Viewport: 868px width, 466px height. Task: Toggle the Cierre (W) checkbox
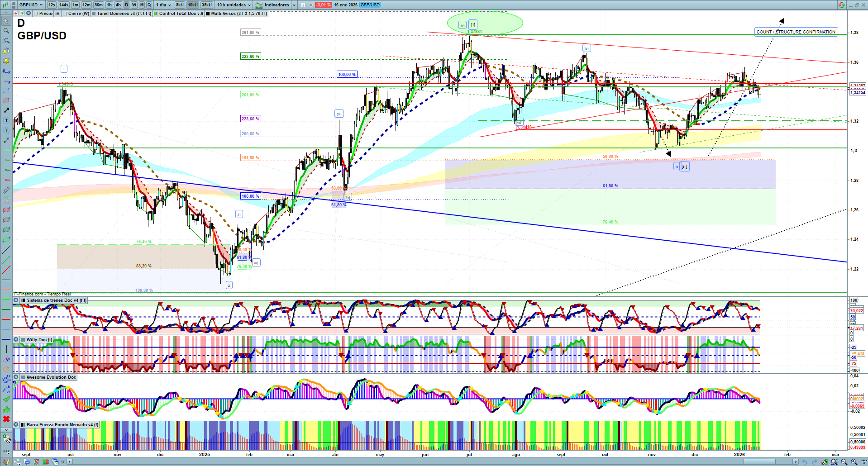coord(65,14)
